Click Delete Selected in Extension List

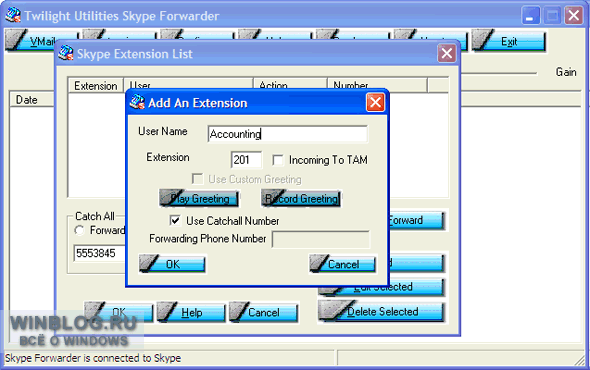tap(381, 312)
